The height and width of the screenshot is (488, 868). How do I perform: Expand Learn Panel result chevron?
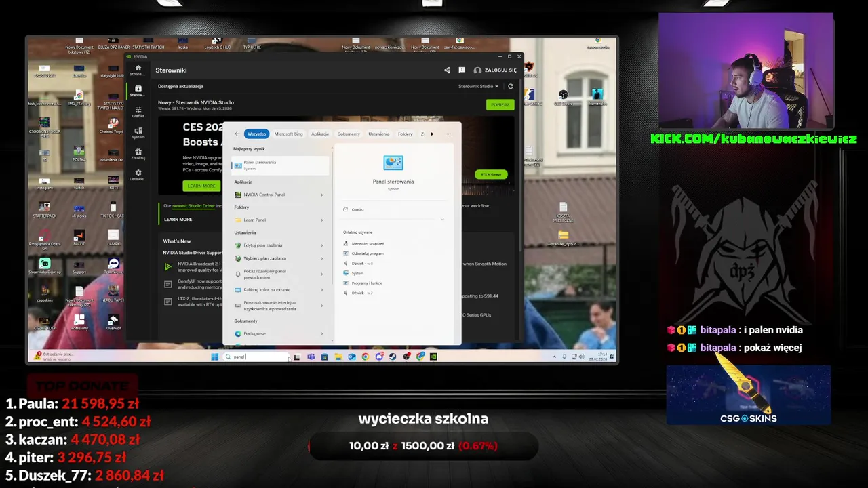coord(322,220)
